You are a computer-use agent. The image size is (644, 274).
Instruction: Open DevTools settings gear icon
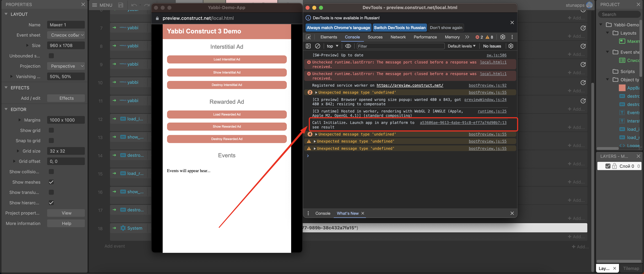tap(502, 37)
